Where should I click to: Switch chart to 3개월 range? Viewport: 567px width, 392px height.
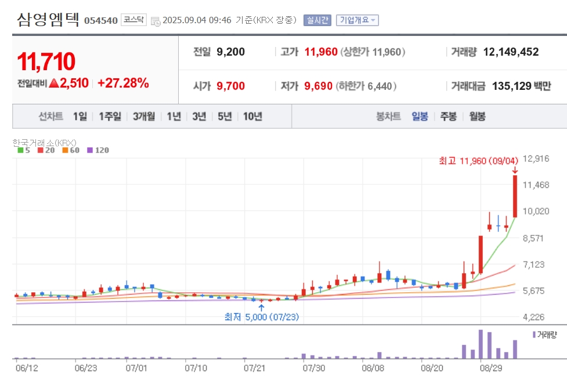pos(143,117)
